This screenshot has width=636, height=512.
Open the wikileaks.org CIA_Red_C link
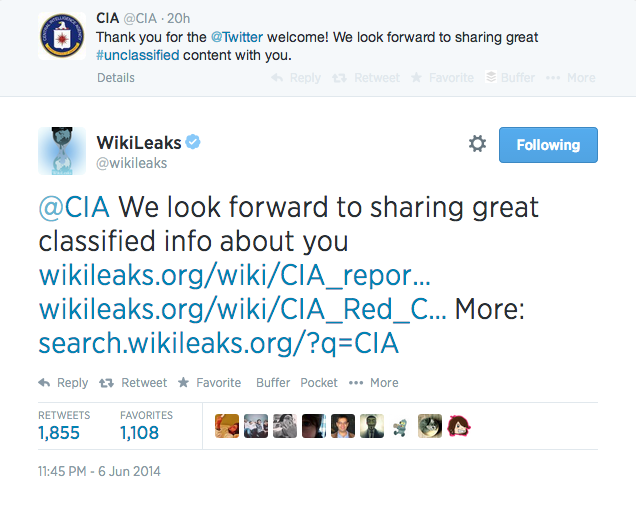242,310
